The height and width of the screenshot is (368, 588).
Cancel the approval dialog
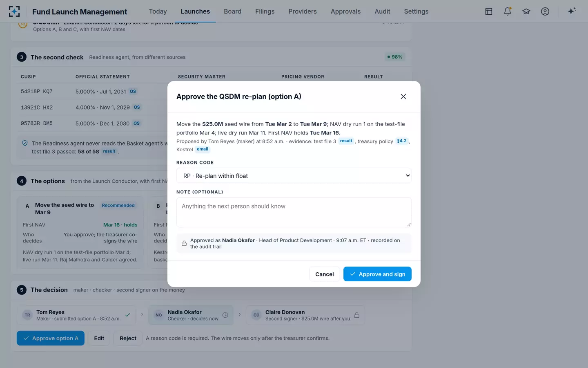325,274
